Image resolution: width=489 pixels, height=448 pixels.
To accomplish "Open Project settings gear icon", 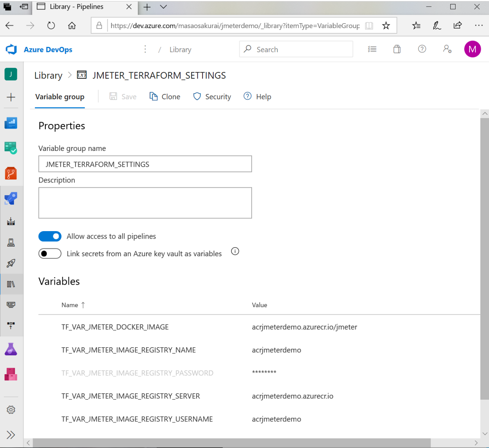I will point(11,410).
